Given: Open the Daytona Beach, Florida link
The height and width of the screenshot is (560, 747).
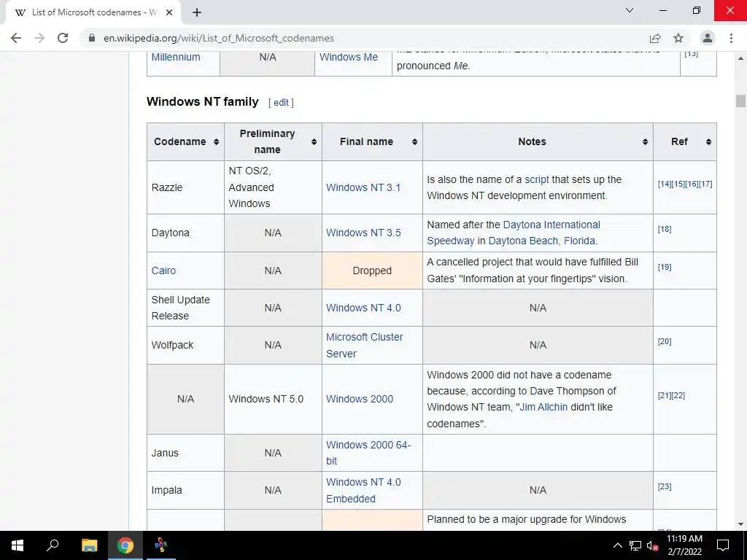Looking at the screenshot, I should pos(542,241).
